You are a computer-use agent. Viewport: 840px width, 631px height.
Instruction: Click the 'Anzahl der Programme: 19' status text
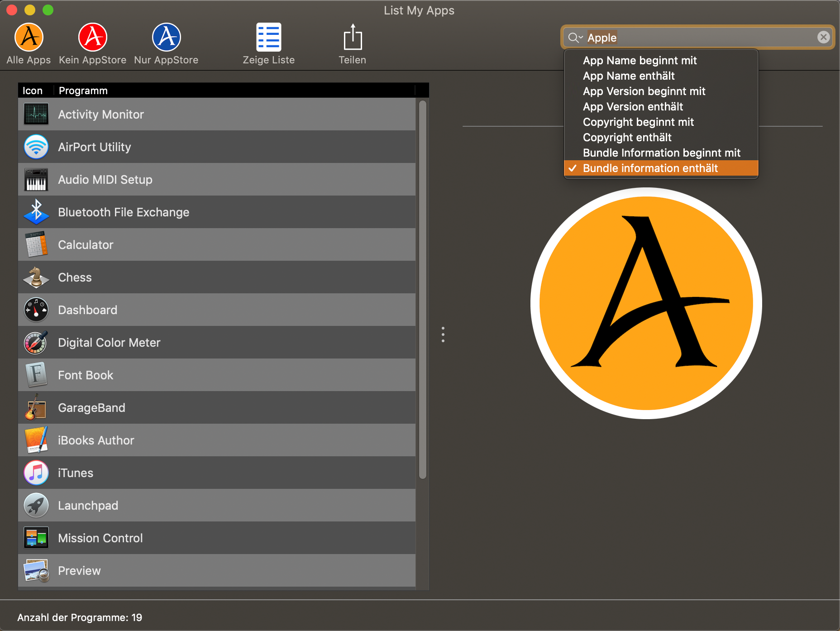[x=80, y=617]
